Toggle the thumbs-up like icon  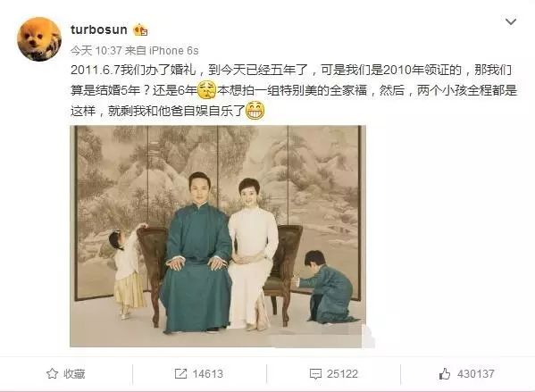(x=445, y=374)
